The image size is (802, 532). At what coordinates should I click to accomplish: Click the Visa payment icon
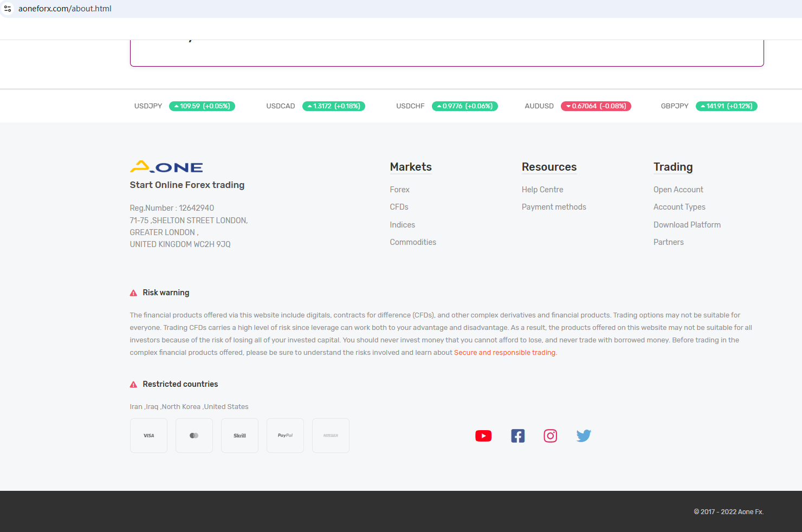point(148,436)
